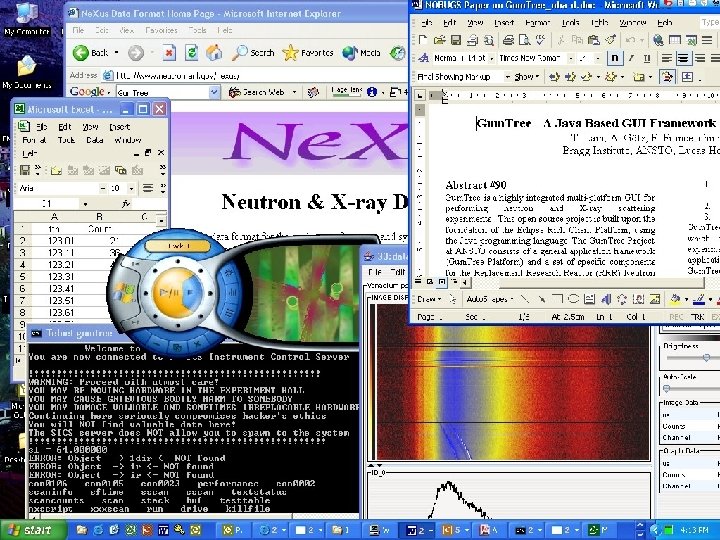Insert Excel worksheet icon in Word toolbar
This screenshot has width=720, height=540.
point(691,40)
